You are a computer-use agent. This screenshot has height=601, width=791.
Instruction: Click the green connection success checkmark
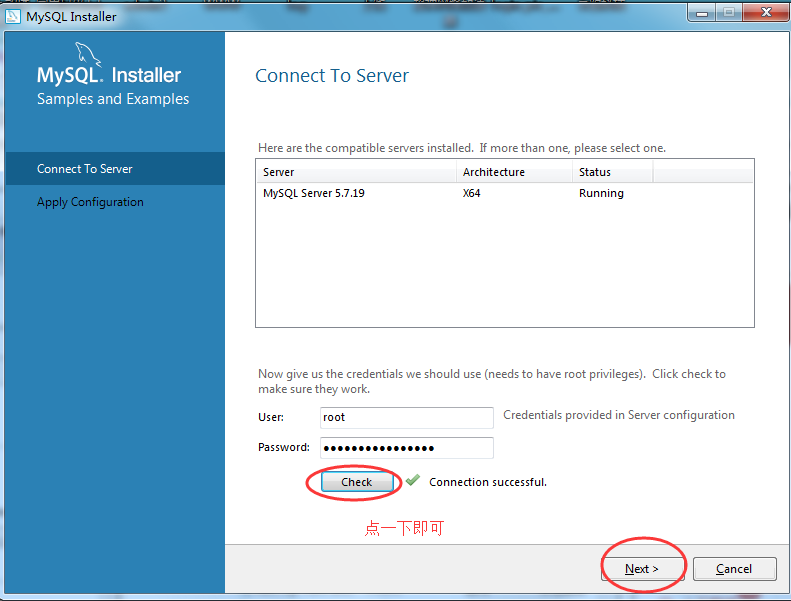click(x=413, y=480)
